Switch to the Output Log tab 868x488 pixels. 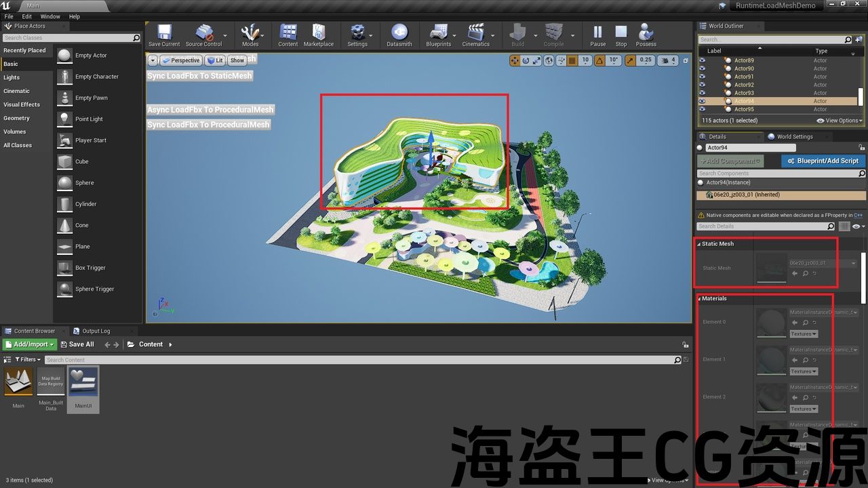pos(95,331)
